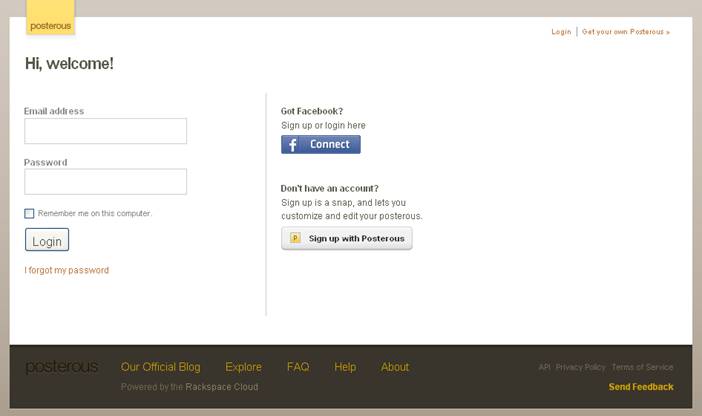Open Our Official Blog in footer
This screenshot has height=416, width=702.
click(161, 367)
